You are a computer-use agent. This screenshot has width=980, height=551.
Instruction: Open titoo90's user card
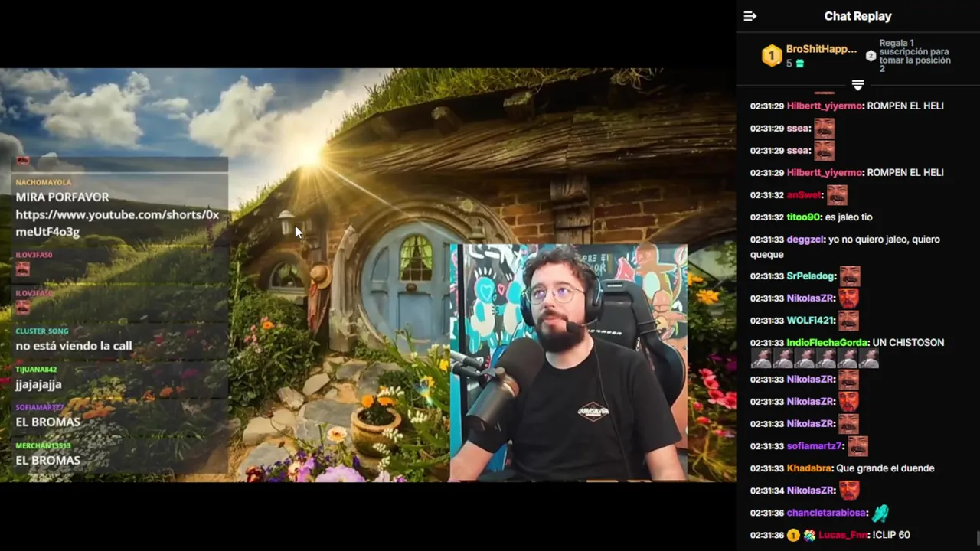coord(804,217)
